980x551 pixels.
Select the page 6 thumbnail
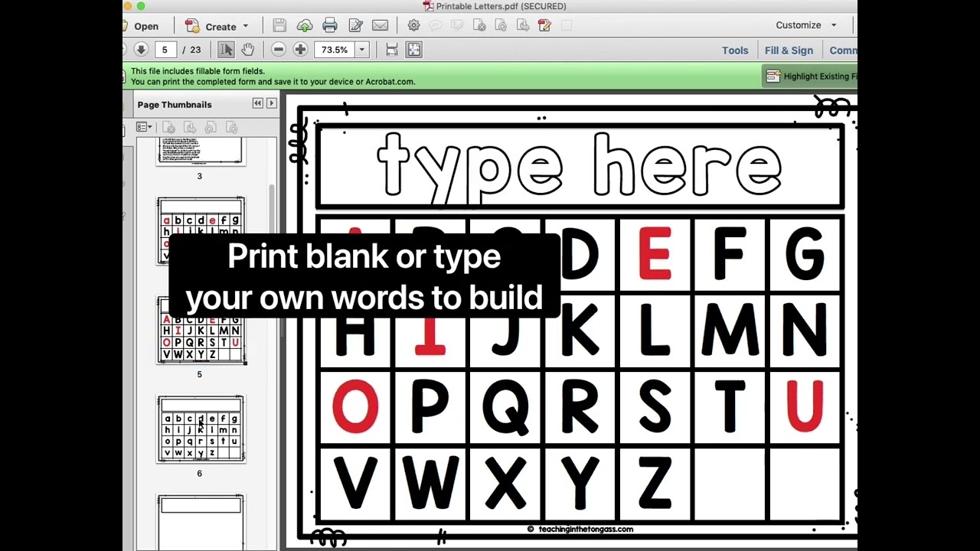(x=201, y=429)
